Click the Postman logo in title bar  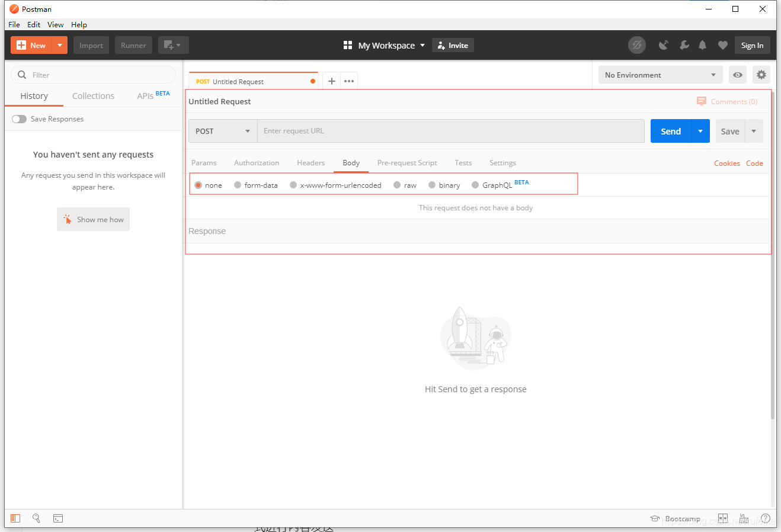14,9
